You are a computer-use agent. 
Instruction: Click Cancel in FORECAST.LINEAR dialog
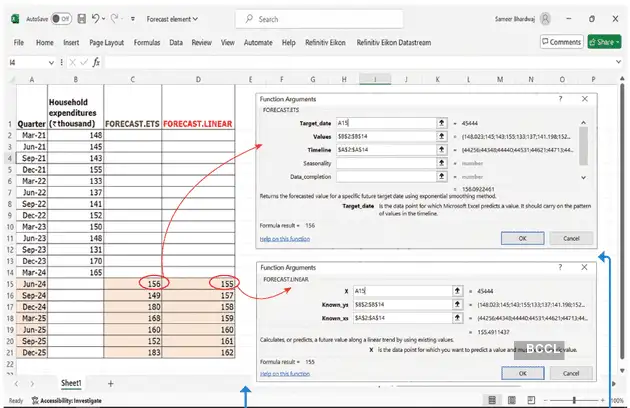(x=571, y=371)
